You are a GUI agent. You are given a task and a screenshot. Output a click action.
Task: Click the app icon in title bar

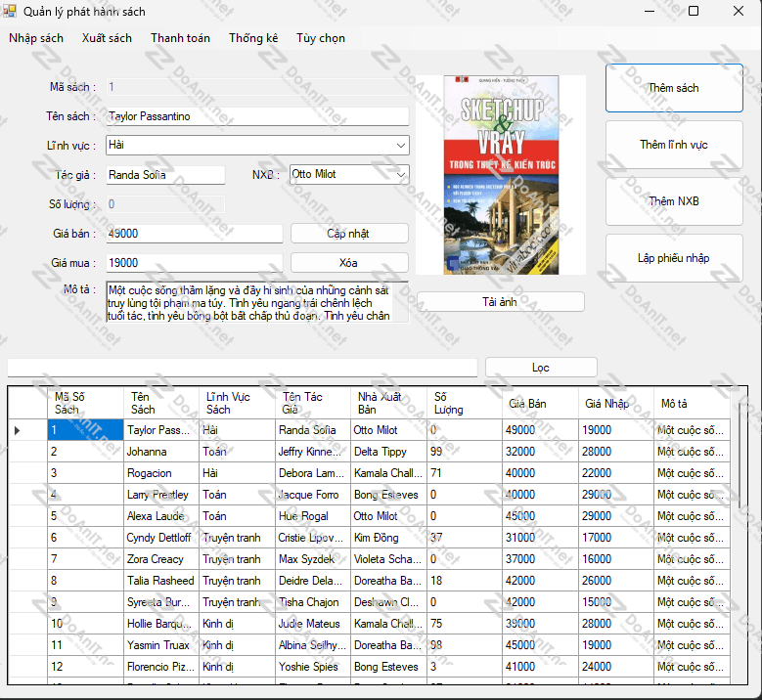point(9,11)
